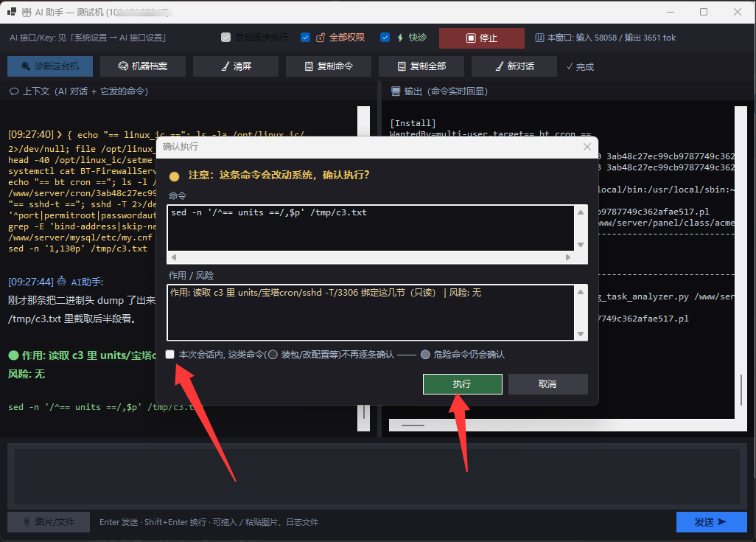Click the 发送 button
Screen dimensions: 756x542
pyautogui.click(x=712, y=522)
